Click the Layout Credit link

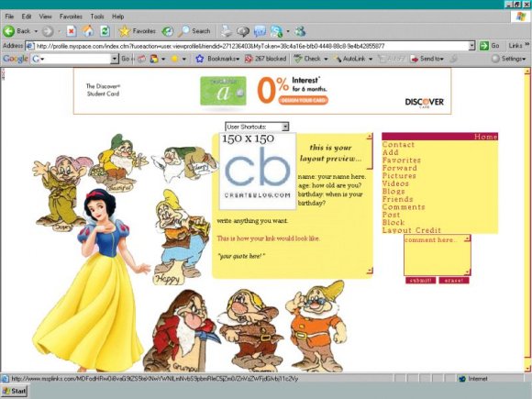pos(412,230)
